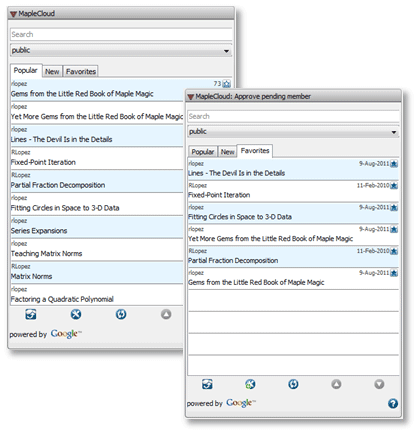Image resolution: width=417 pixels, height=433 pixels.
Task: Collapse the Approve pending member palette via its red triangle
Action: click(x=191, y=97)
